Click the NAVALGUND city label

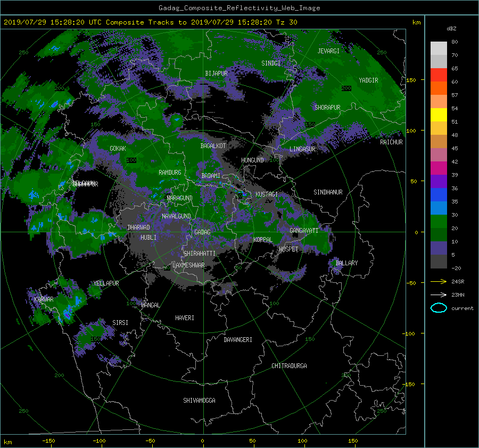[x=176, y=216]
